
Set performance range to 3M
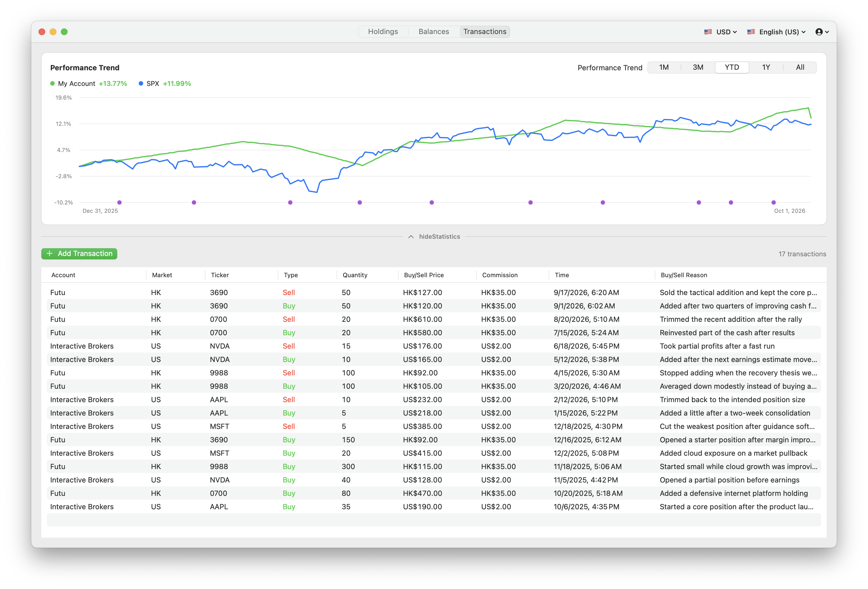point(698,67)
